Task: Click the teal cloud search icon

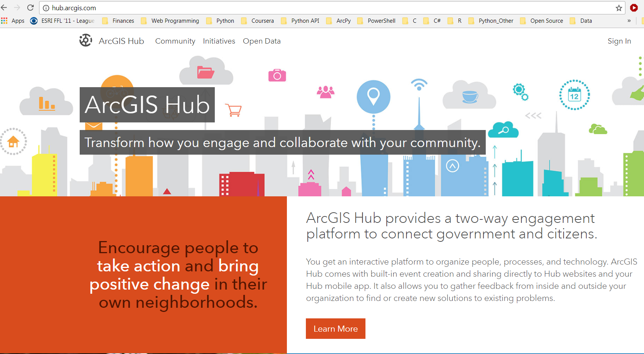Action: coord(503,130)
